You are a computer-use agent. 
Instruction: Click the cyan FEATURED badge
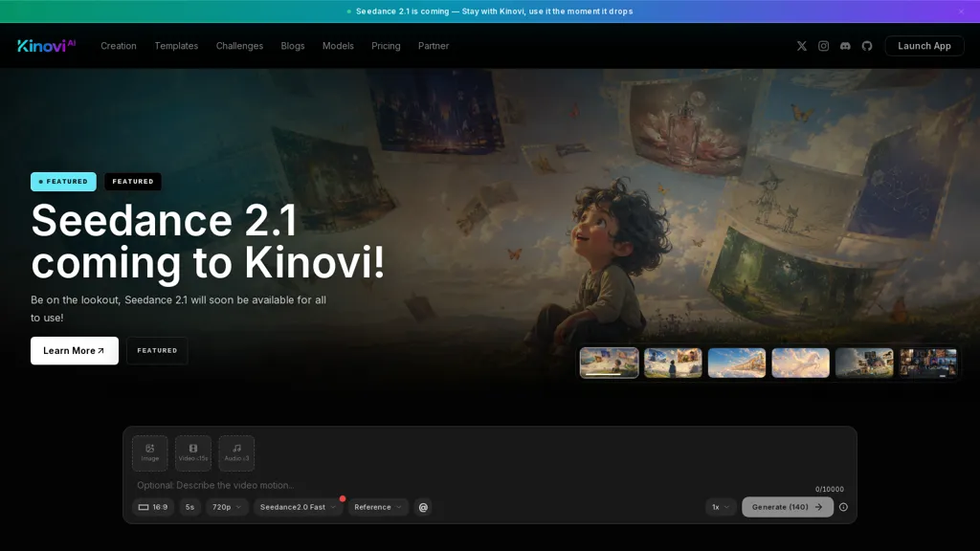click(x=63, y=181)
